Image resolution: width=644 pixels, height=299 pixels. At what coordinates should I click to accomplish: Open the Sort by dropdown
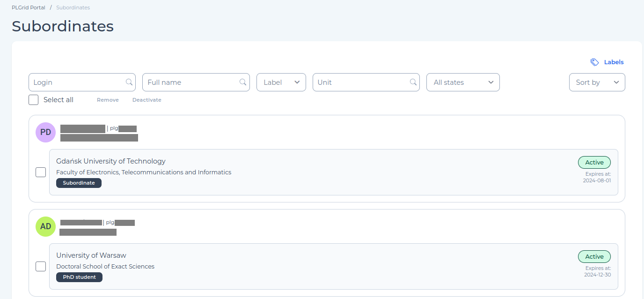pyautogui.click(x=597, y=82)
